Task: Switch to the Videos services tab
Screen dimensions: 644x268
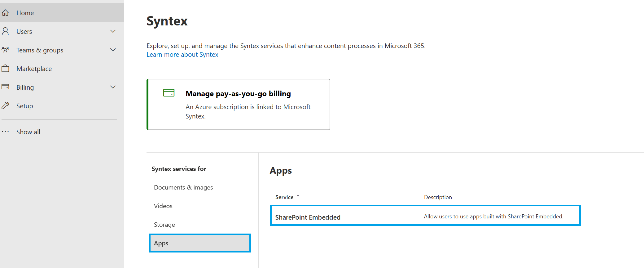Action: (x=163, y=206)
